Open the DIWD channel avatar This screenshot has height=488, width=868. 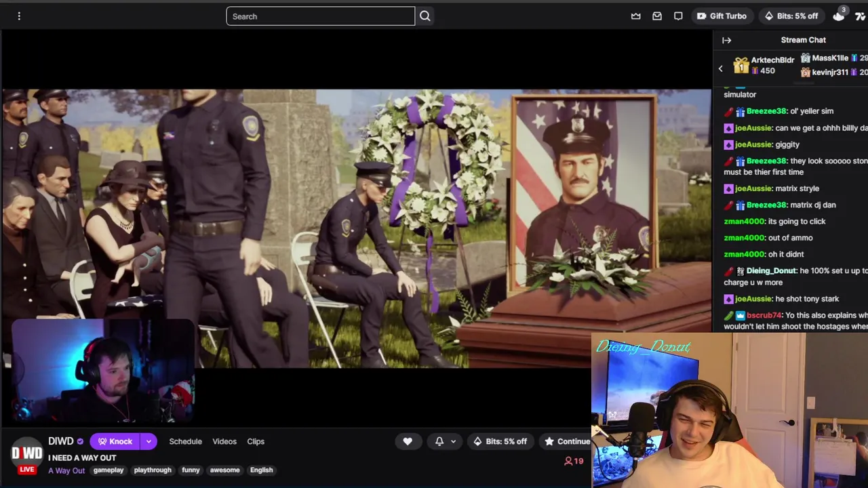[x=27, y=455]
